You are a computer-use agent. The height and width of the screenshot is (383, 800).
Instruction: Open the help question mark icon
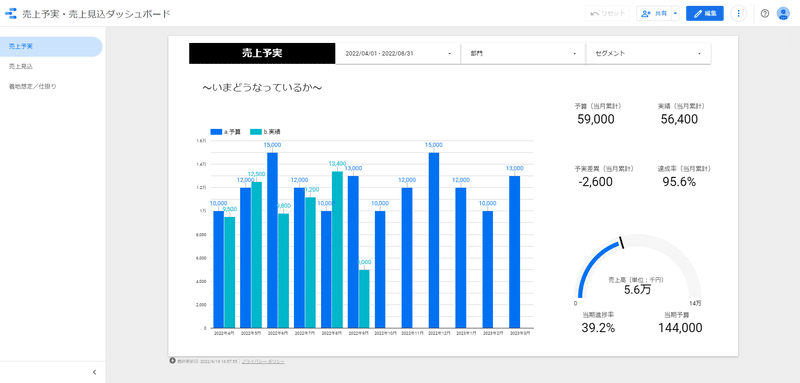[764, 14]
